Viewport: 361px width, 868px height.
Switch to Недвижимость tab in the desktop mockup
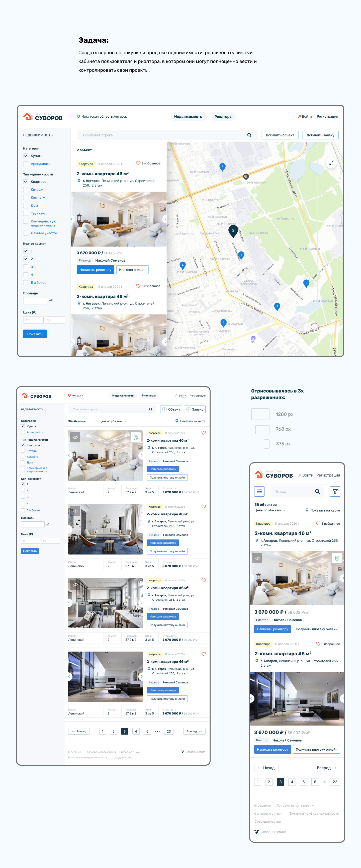188,117
